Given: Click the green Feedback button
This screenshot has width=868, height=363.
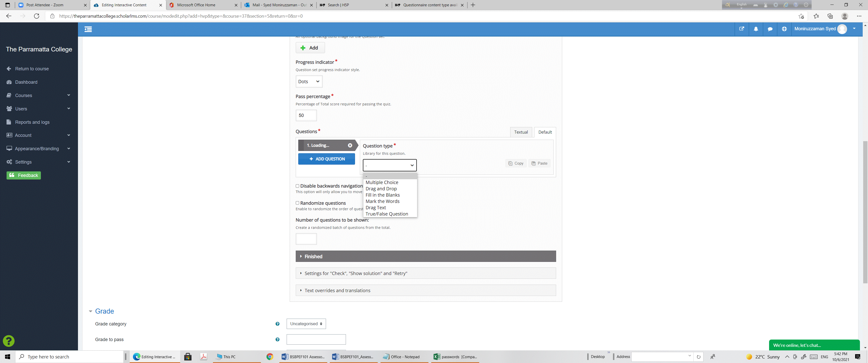Looking at the screenshot, I should pyautogui.click(x=23, y=175).
